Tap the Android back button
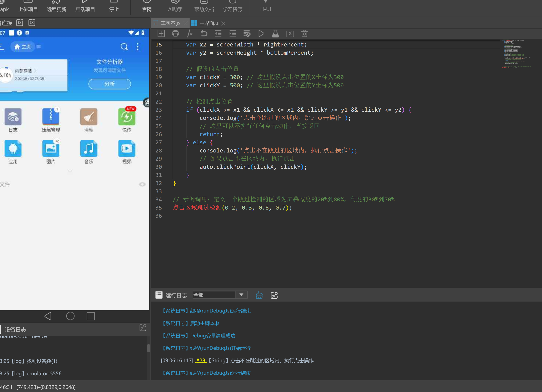Viewport: 542px width, 392px height. [x=48, y=316]
